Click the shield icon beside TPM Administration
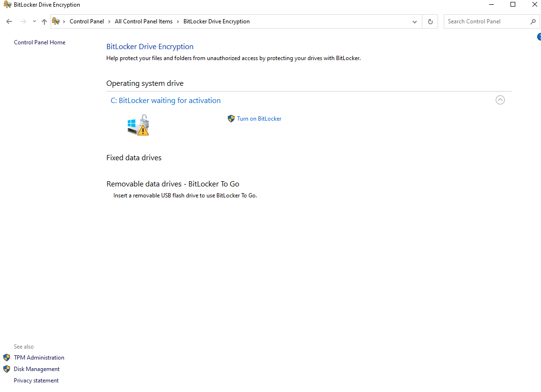Image resolution: width=541 pixels, height=392 pixels. pyautogui.click(x=7, y=358)
